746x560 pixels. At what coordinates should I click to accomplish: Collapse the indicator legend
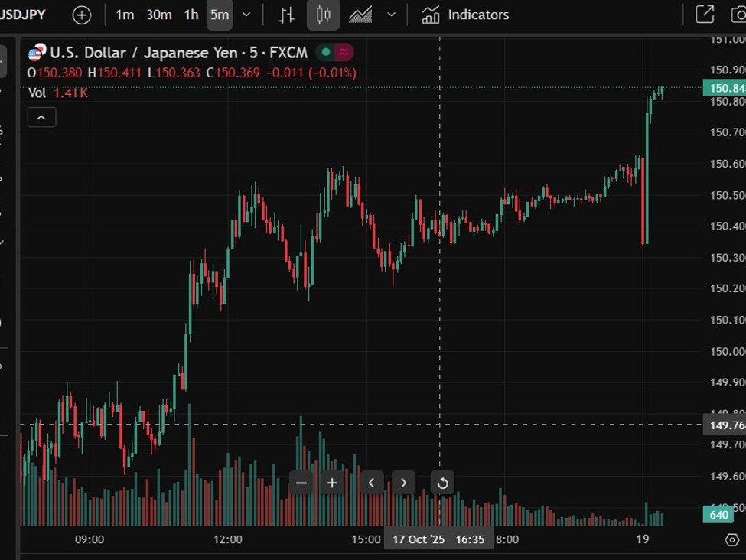(41, 117)
